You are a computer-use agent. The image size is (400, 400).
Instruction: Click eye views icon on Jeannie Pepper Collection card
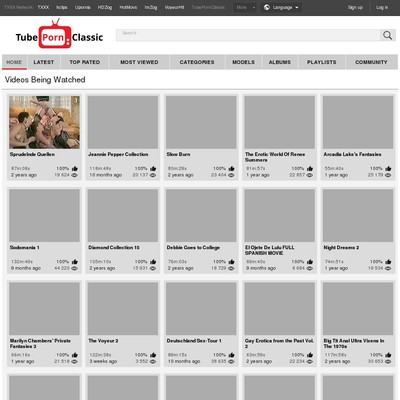[x=153, y=175]
